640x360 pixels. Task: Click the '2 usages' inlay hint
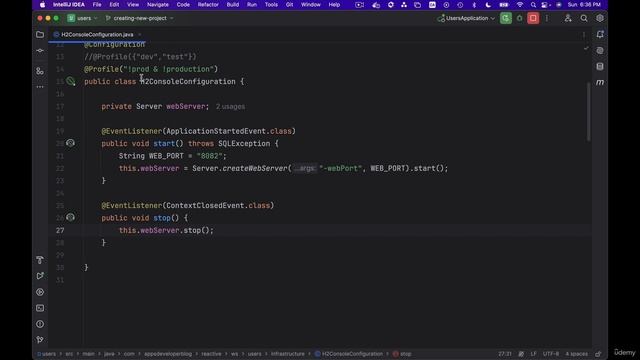[230, 107]
